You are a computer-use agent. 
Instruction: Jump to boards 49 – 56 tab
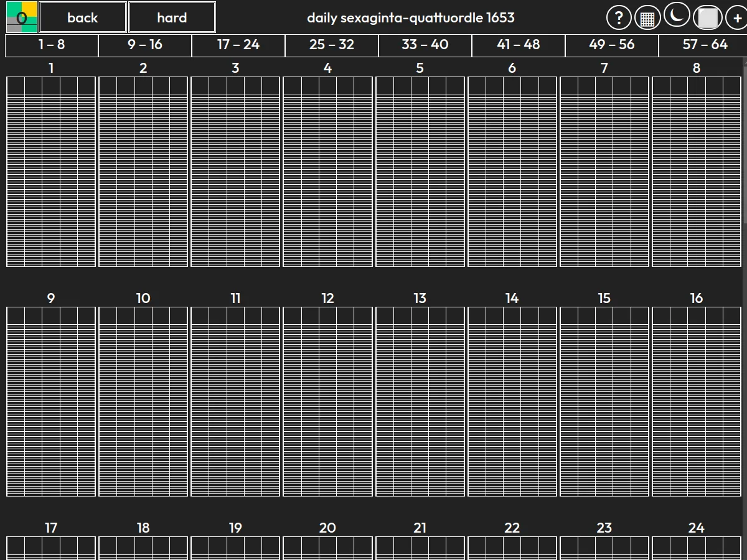[x=612, y=45]
